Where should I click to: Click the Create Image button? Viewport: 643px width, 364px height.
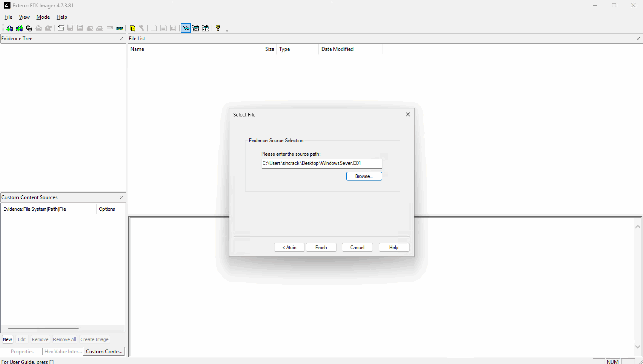[94, 339]
